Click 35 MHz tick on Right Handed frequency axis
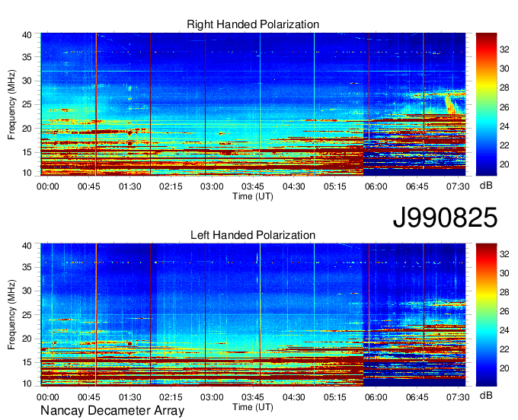Image resolution: width=518 pixels, height=420 pixels. tap(27, 57)
